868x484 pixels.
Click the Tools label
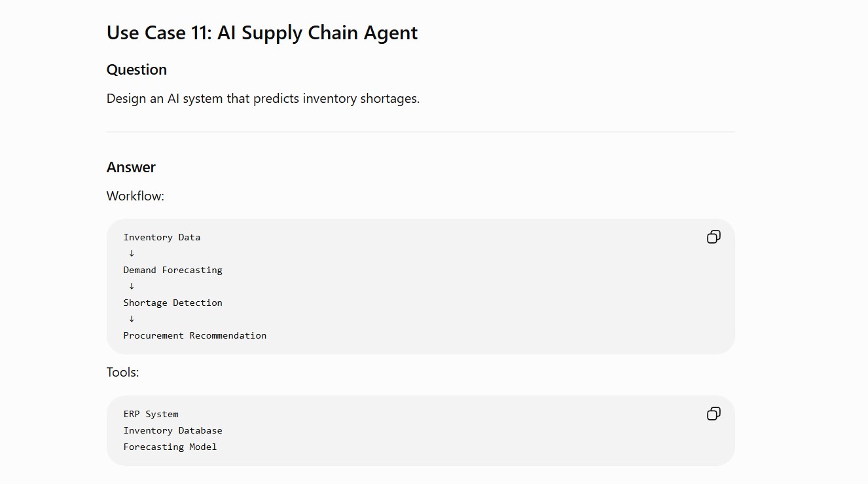point(123,372)
